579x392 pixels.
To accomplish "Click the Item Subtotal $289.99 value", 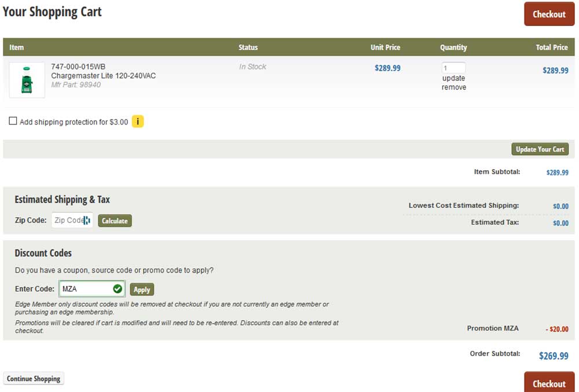I will (x=557, y=173).
